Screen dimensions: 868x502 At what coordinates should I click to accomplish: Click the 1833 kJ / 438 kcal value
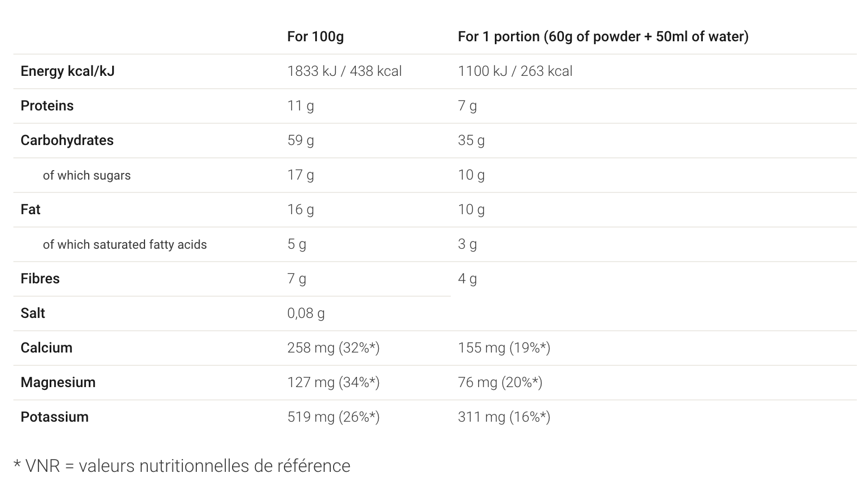click(344, 71)
